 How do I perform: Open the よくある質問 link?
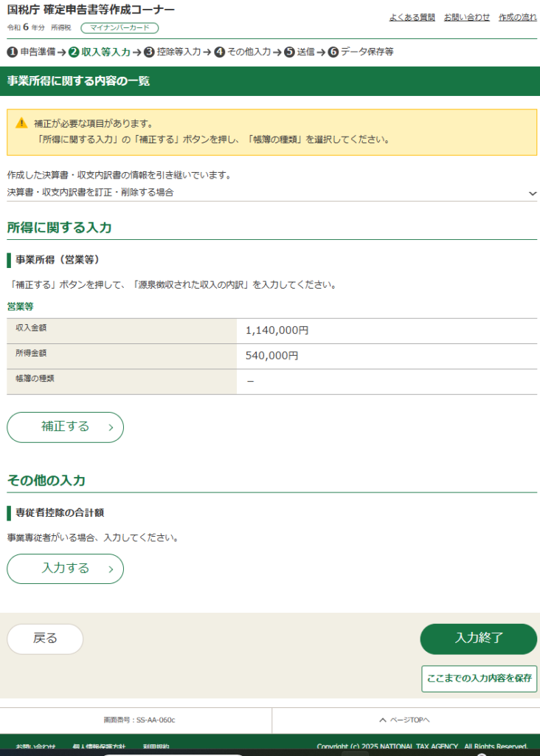pyautogui.click(x=412, y=17)
